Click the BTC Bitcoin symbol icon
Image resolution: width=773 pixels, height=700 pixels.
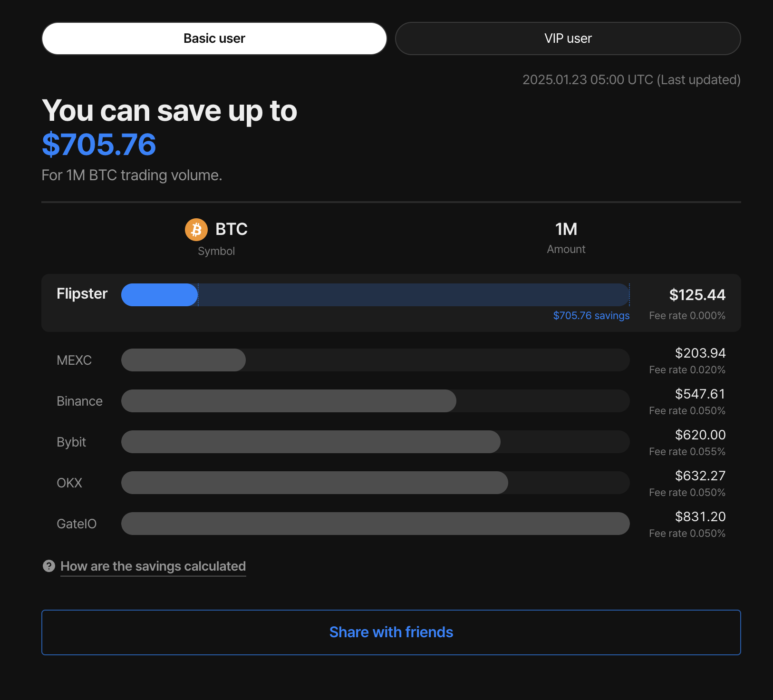click(x=196, y=229)
